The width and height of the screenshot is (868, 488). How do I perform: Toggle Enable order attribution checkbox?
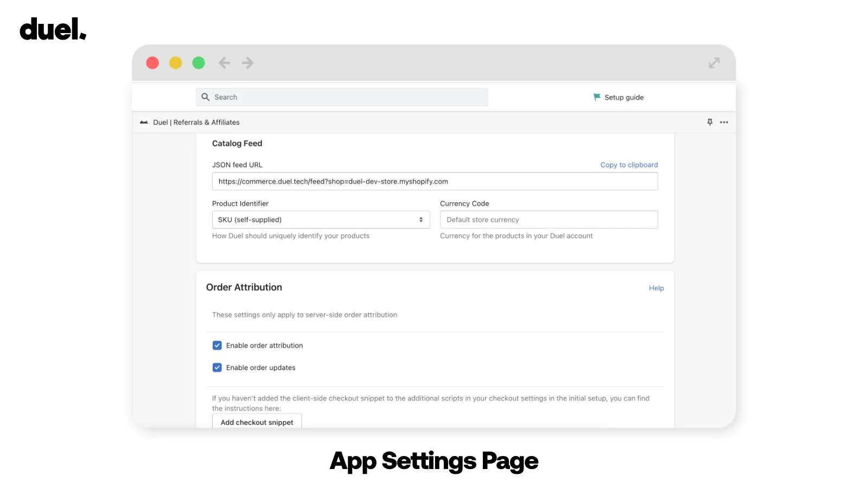coord(217,345)
